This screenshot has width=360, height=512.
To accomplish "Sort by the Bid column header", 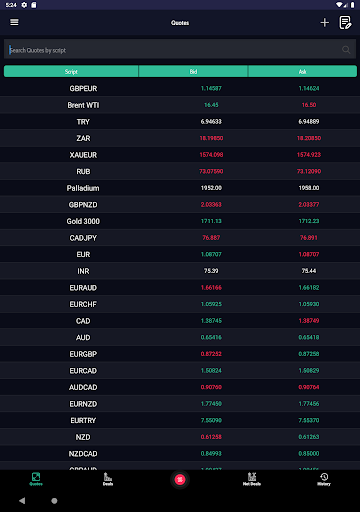I will pyautogui.click(x=193, y=71).
